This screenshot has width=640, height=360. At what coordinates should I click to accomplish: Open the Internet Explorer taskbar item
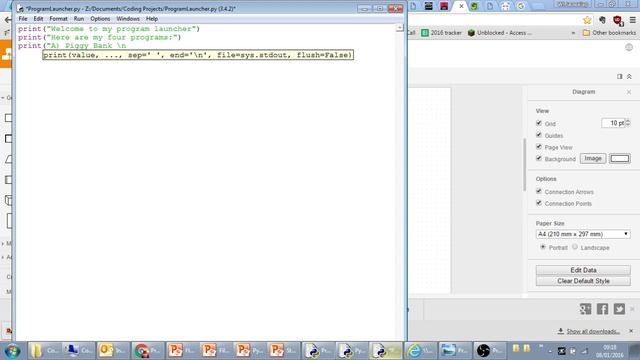420,351
